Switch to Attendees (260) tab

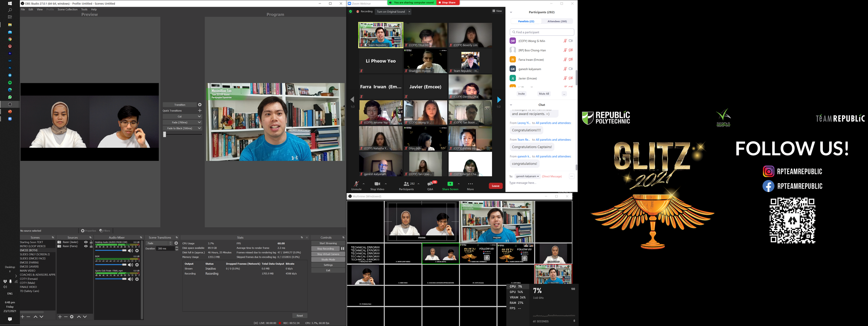click(557, 21)
